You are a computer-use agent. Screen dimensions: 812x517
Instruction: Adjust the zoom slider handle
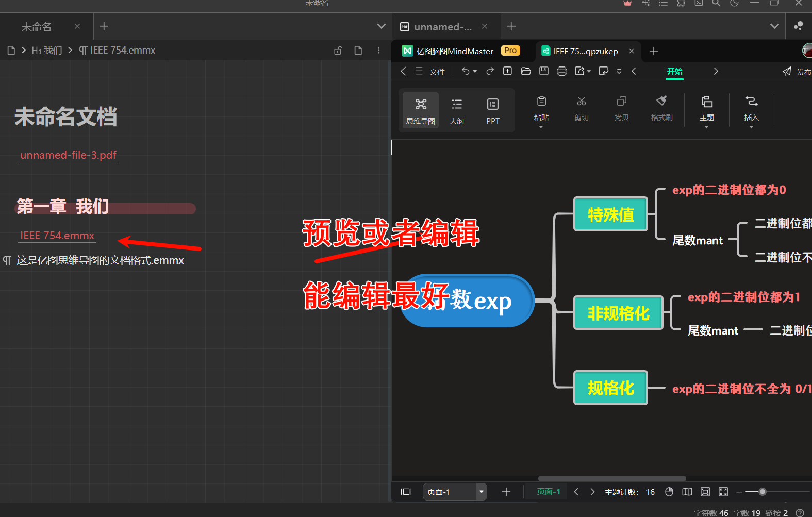tap(763, 492)
